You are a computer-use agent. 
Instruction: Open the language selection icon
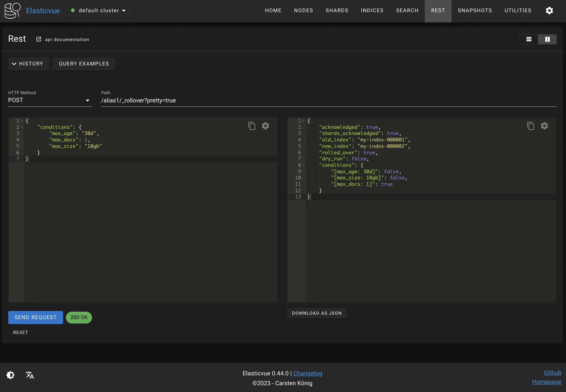click(x=30, y=375)
